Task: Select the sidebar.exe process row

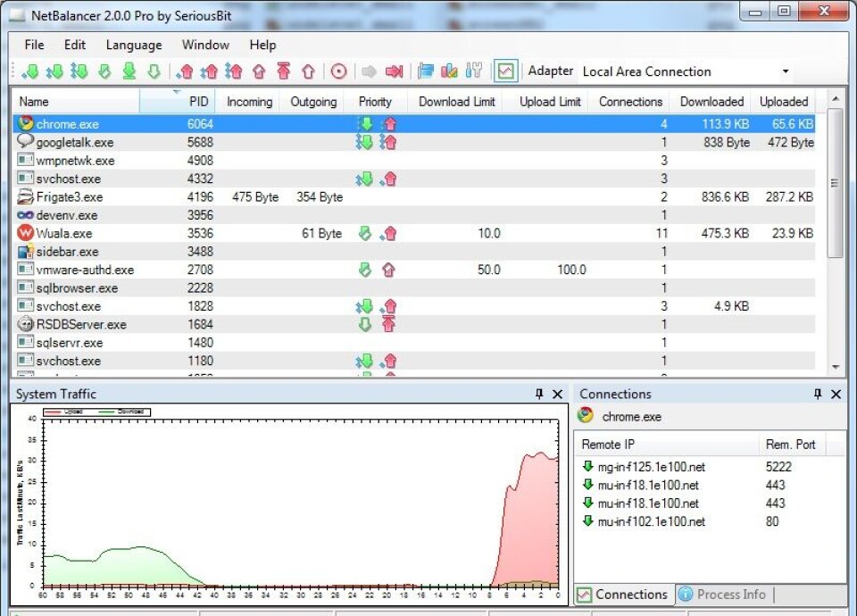Action: 413,252
